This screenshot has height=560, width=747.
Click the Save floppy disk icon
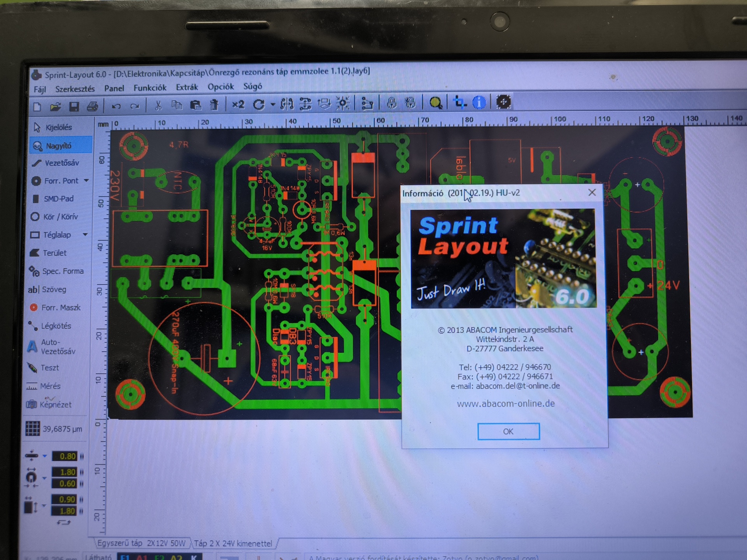point(74,107)
